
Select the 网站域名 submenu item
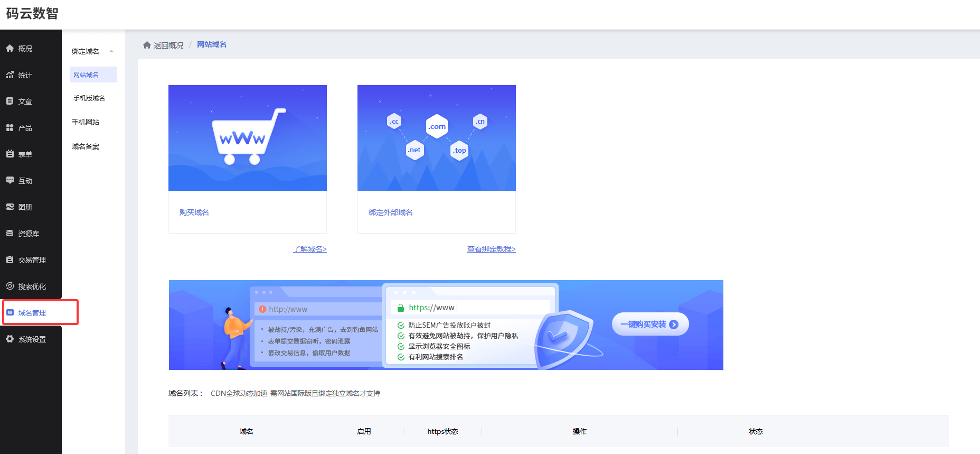[x=93, y=75]
